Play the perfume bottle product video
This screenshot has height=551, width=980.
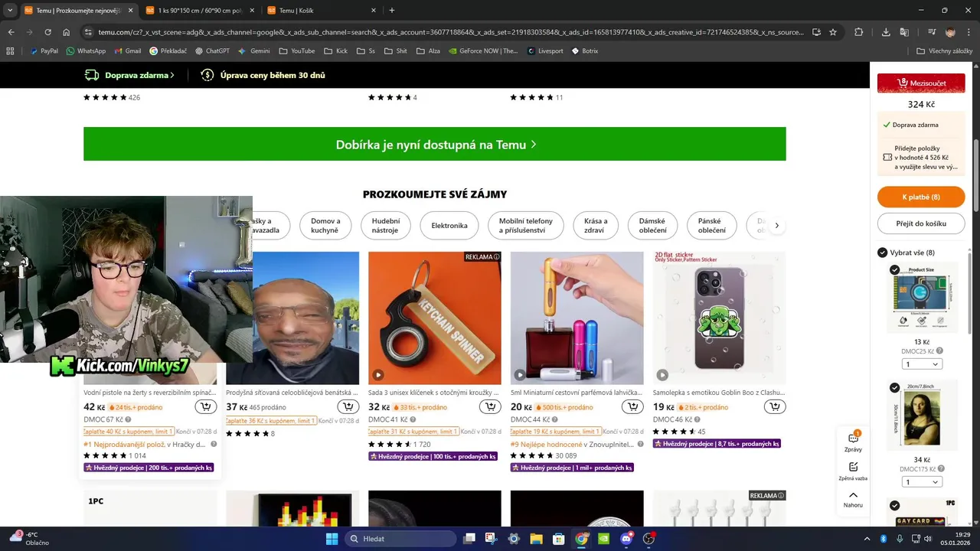click(520, 375)
